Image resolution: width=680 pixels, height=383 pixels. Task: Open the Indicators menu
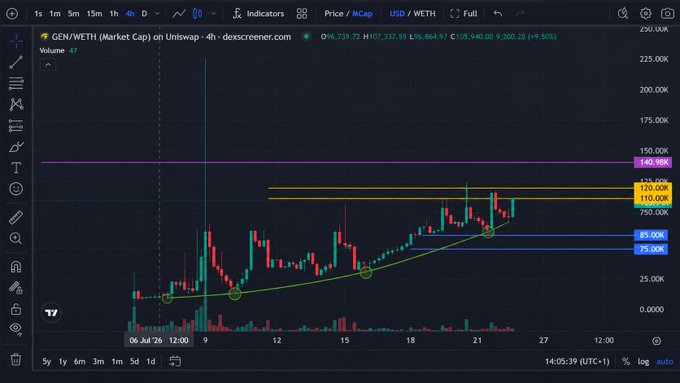tap(258, 14)
